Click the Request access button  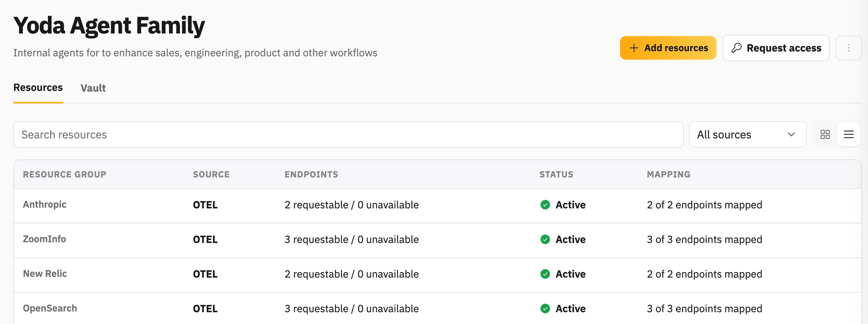click(x=776, y=48)
